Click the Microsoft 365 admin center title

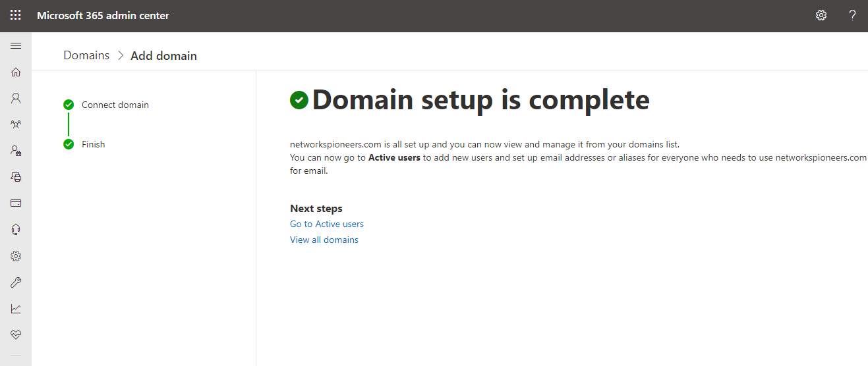[x=103, y=15]
